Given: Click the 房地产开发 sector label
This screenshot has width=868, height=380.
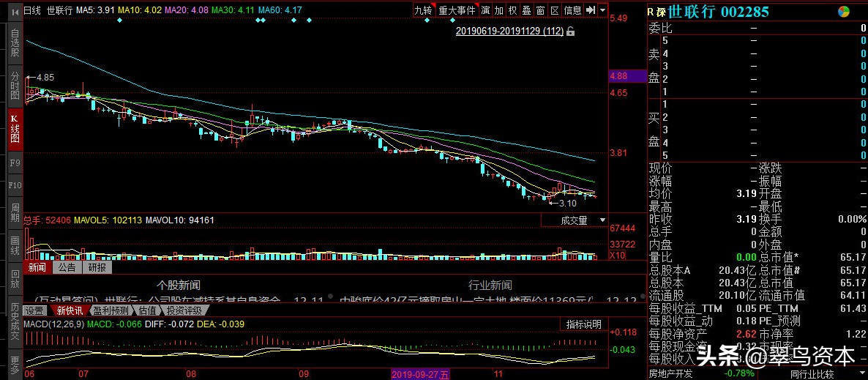Looking at the screenshot, I should [670, 375].
